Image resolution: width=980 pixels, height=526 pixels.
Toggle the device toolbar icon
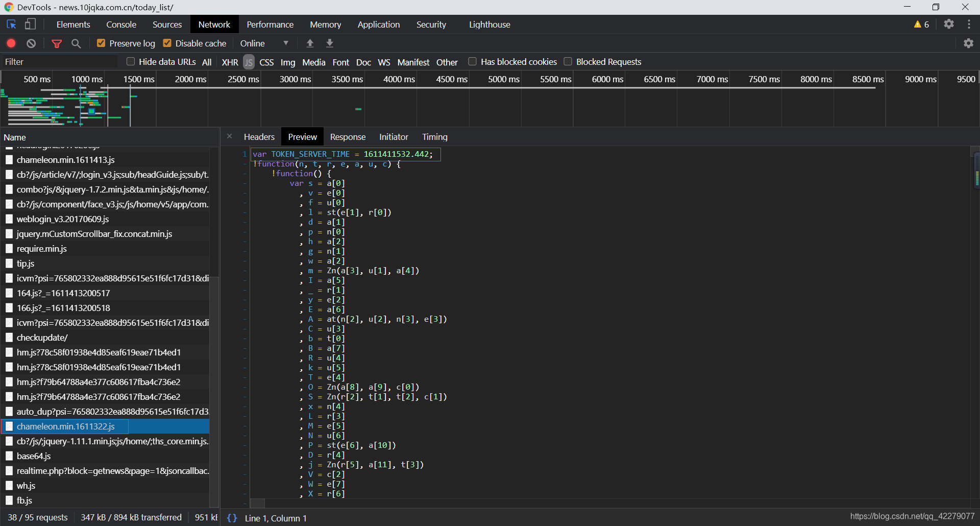click(x=31, y=24)
